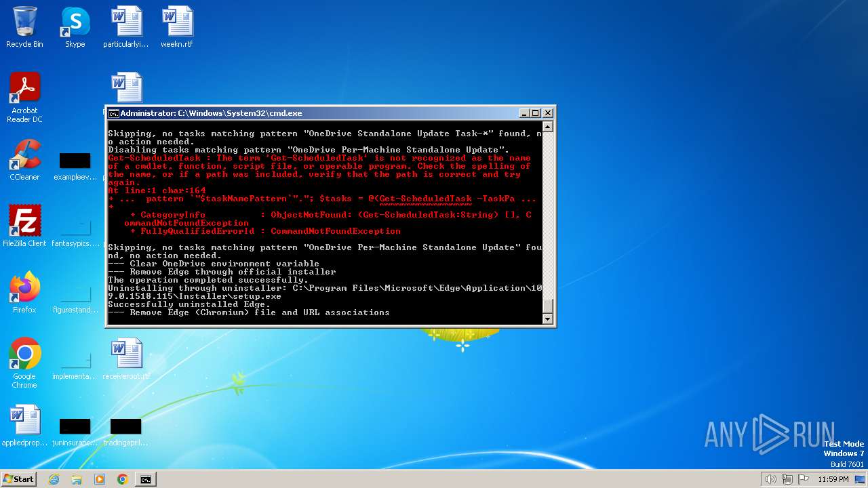Open the CCleaner desktop shortcut

pyautogui.click(x=24, y=160)
